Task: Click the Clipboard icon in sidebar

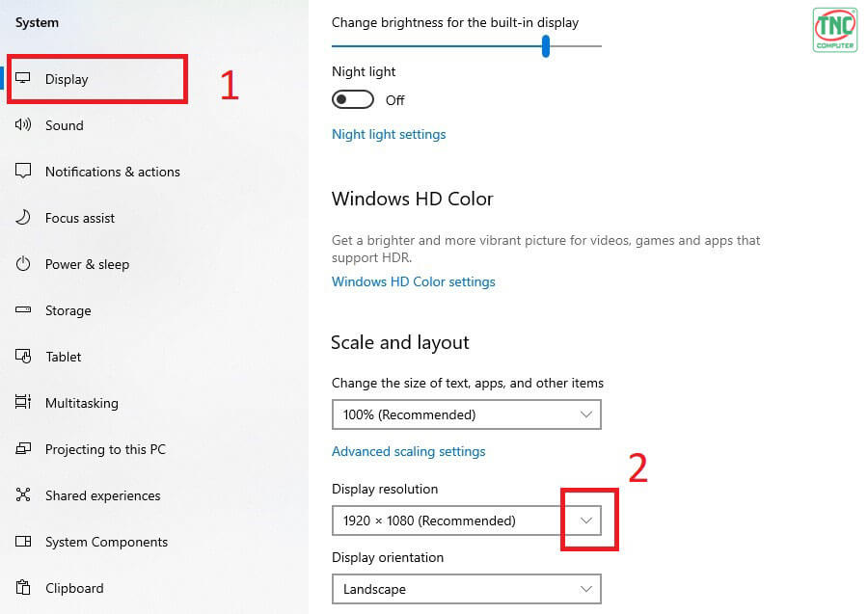Action: (23, 587)
